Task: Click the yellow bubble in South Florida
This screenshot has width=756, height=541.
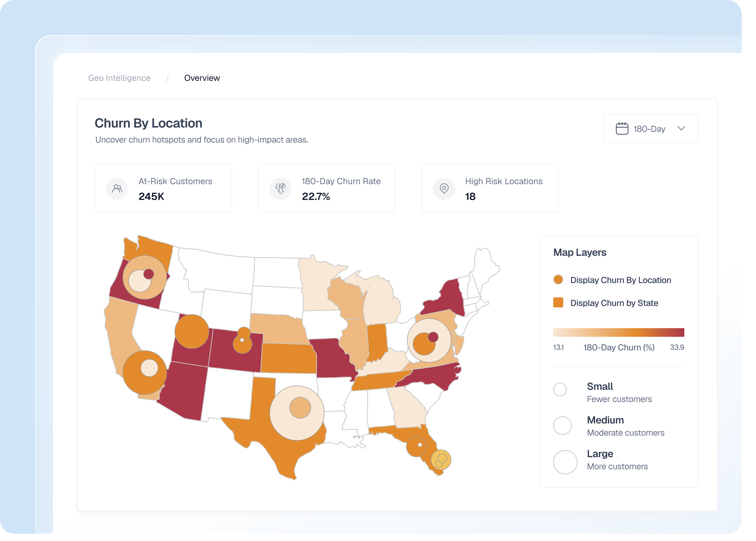Action: point(441,460)
